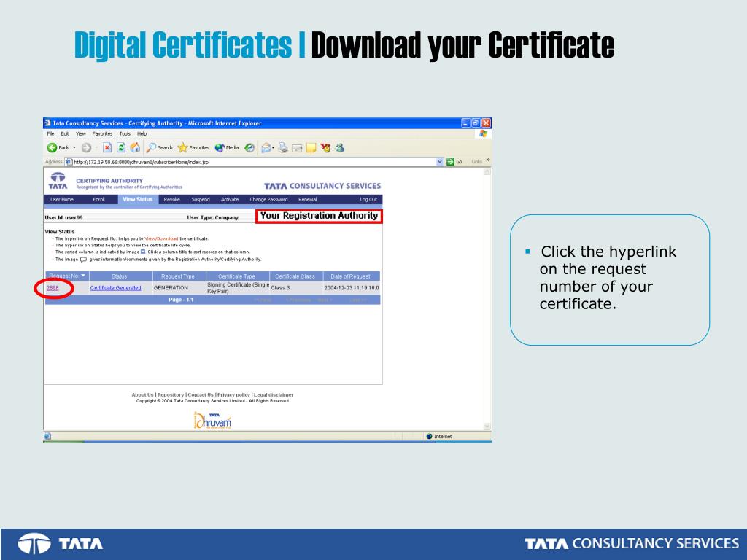Click the Edit page icon after Print

click(x=298, y=148)
